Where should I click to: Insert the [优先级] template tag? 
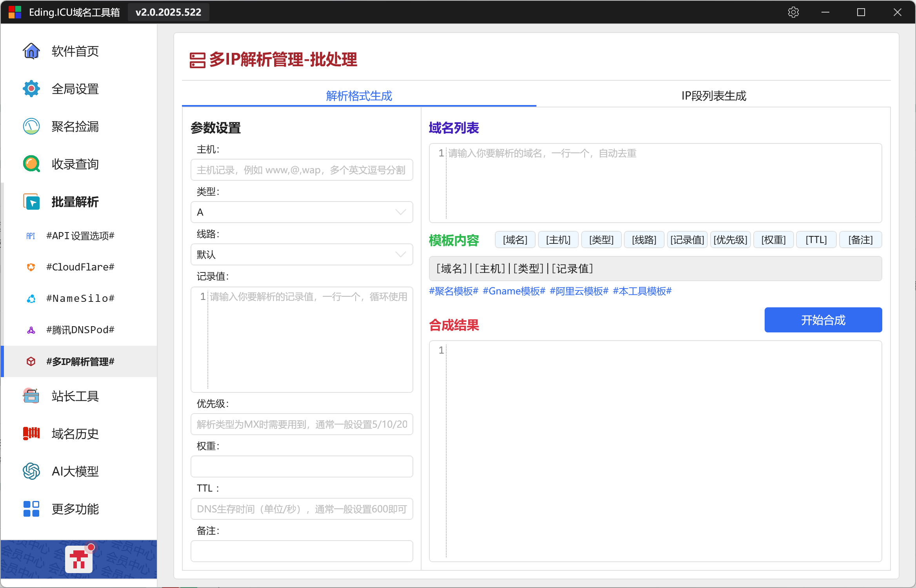tap(731, 240)
